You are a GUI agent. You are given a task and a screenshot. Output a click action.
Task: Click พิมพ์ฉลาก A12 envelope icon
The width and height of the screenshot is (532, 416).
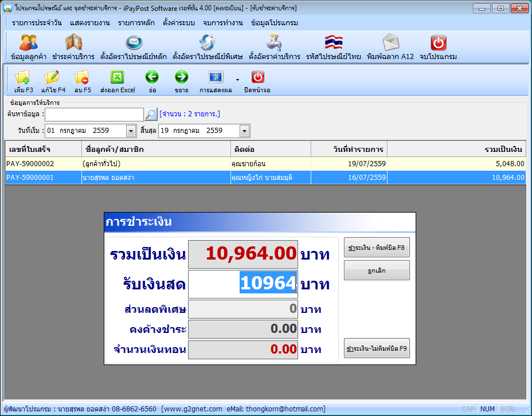(390, 43)
